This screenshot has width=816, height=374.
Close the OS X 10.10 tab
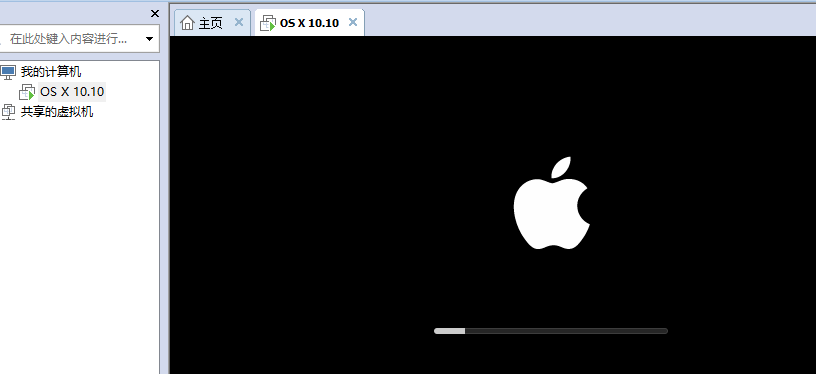pos(353,22)
